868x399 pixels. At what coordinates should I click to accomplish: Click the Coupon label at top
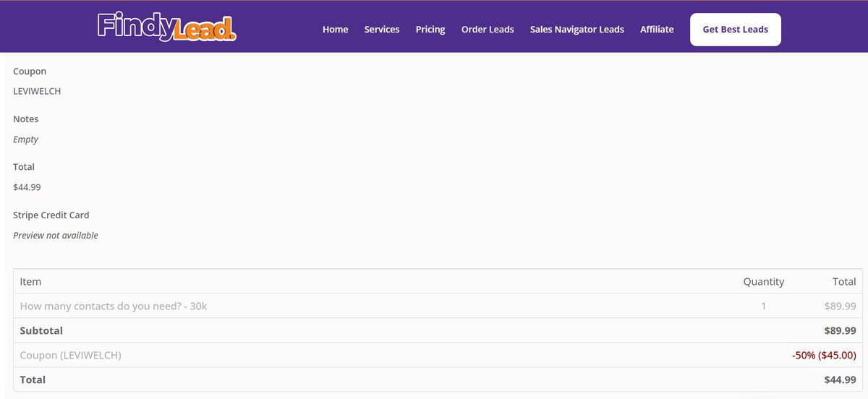(x=30, y=72)
